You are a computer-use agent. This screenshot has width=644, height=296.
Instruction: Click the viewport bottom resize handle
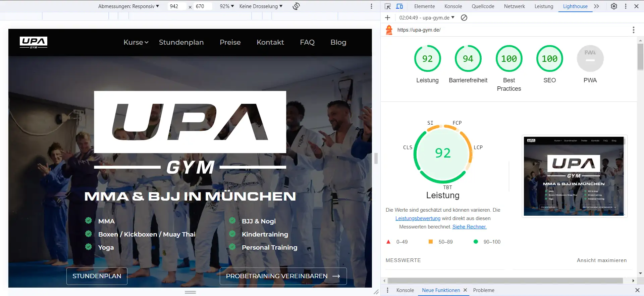pos(190,292)
